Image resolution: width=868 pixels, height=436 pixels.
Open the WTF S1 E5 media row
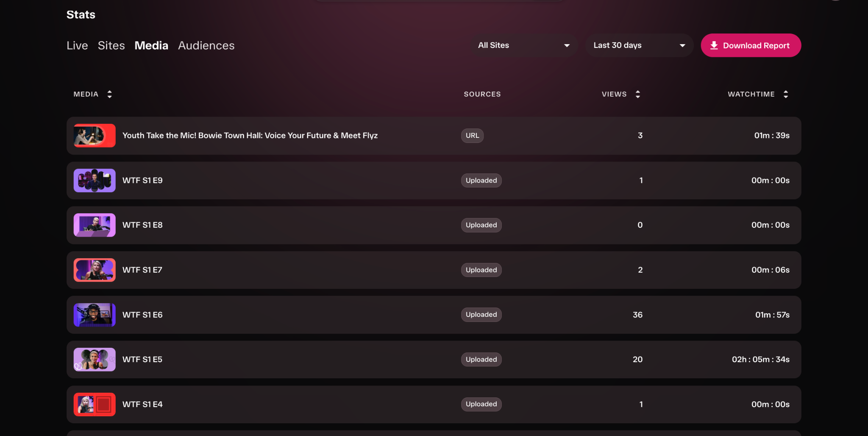pos(434,360)
